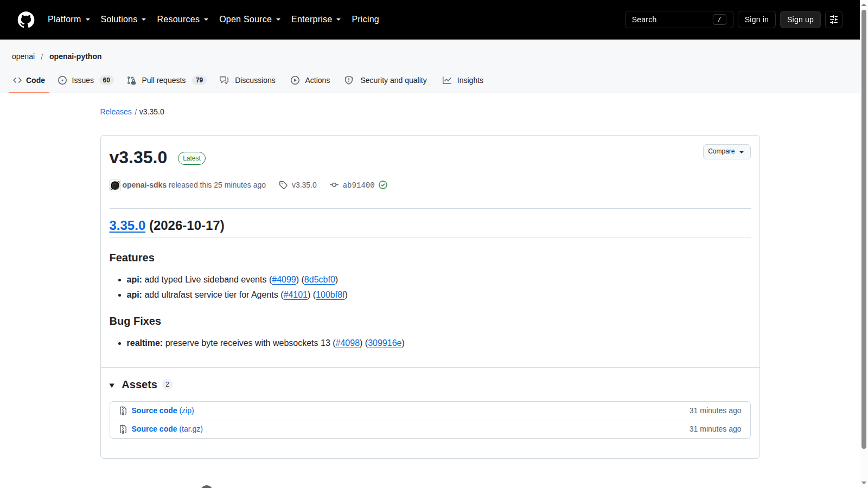868x488 pixels.
Task: Click the Sign in button
Action: 756,20
